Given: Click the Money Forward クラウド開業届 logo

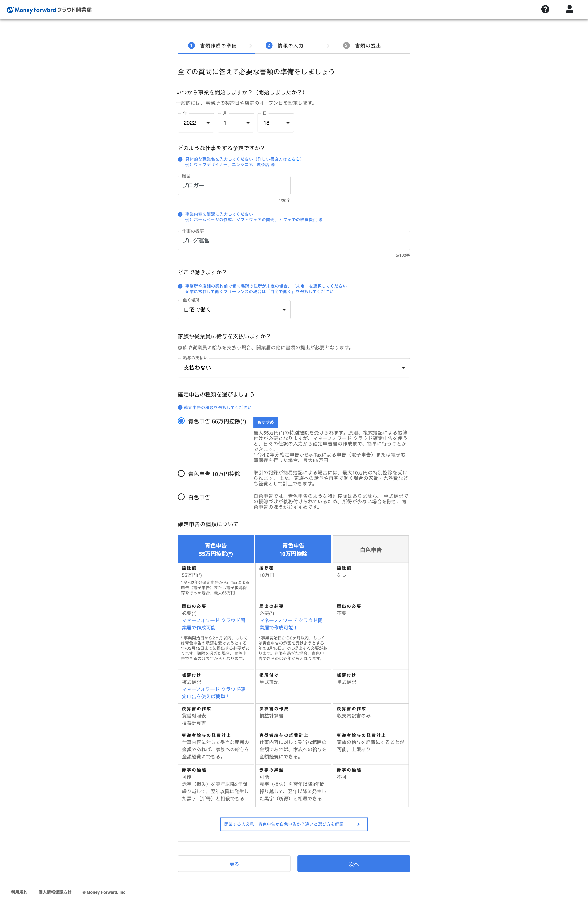Looking at the screenshot, I should click(x=49, y=10).
